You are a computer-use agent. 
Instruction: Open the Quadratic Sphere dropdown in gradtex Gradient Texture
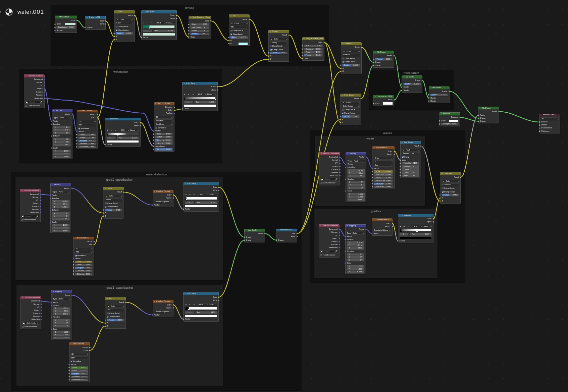click(382, 230)
